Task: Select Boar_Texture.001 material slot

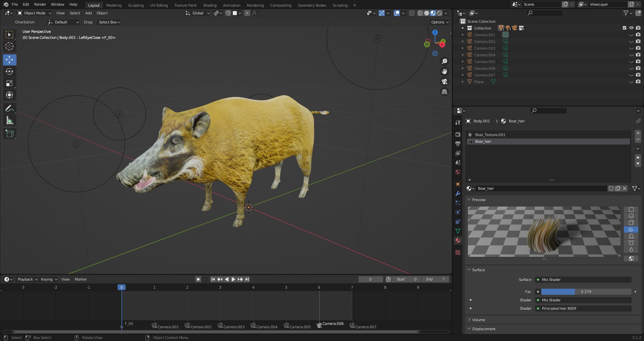Action: click(548, 135)
